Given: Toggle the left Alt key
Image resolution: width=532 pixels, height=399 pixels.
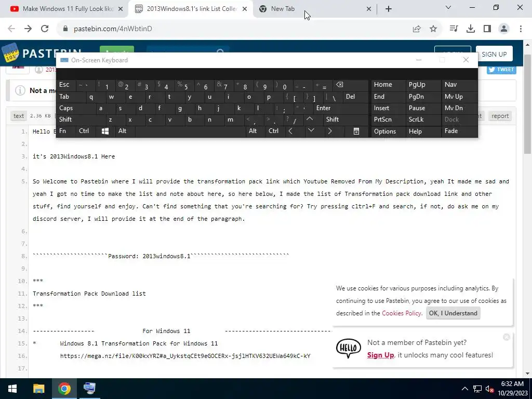Looking at the screenshot, I should [125, 131].
